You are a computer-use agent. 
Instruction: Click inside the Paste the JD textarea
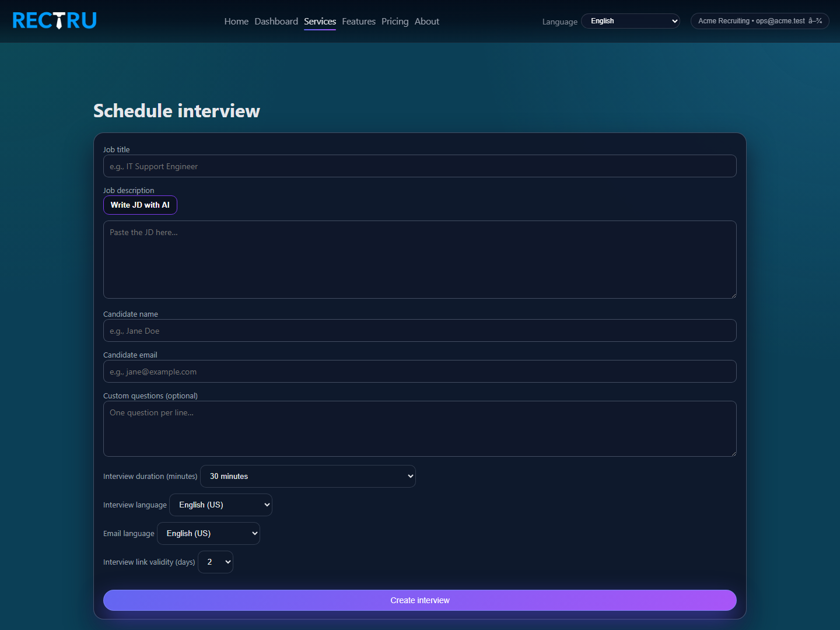[x=419, y=260]
